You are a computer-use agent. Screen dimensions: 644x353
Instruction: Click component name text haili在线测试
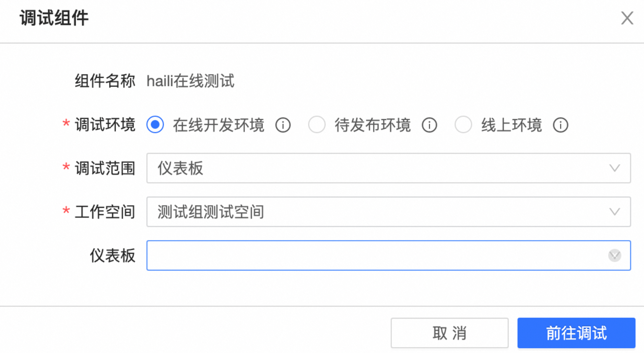(190, 81)
